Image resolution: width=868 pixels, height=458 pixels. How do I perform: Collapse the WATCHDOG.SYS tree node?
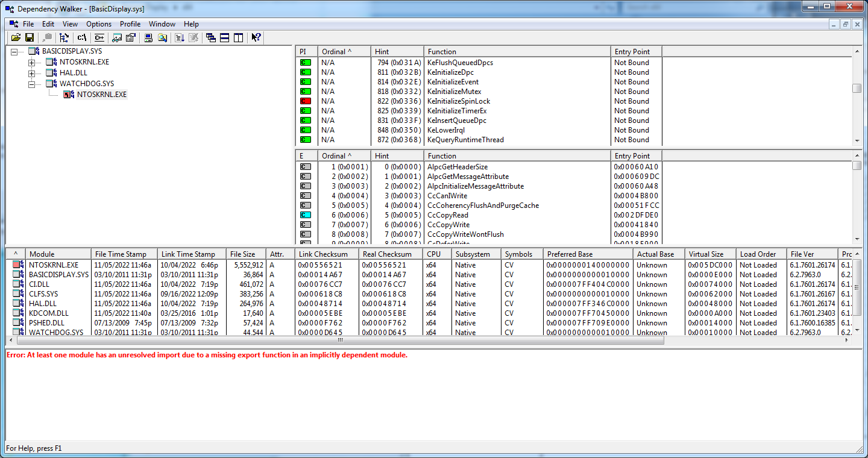coord(32,84)
